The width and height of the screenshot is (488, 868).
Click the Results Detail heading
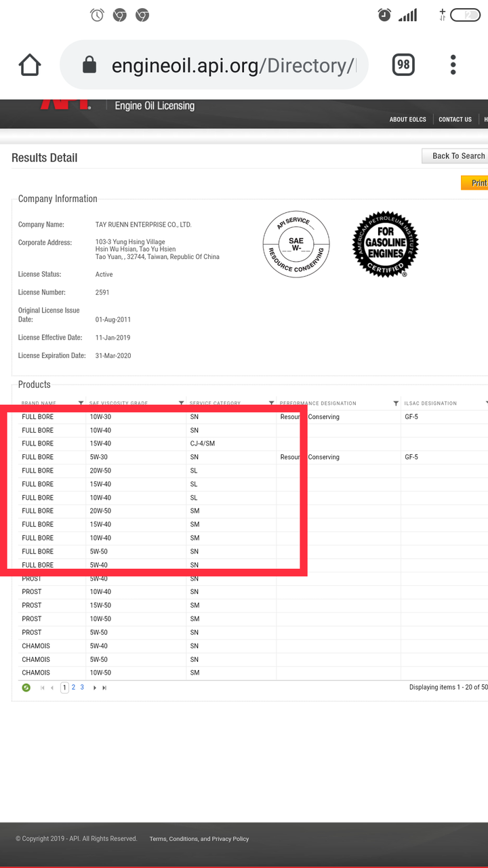coord(45,157)
